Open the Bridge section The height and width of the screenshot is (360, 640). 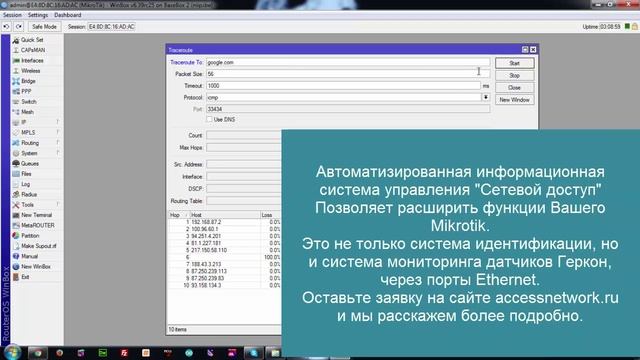[28, 81]
